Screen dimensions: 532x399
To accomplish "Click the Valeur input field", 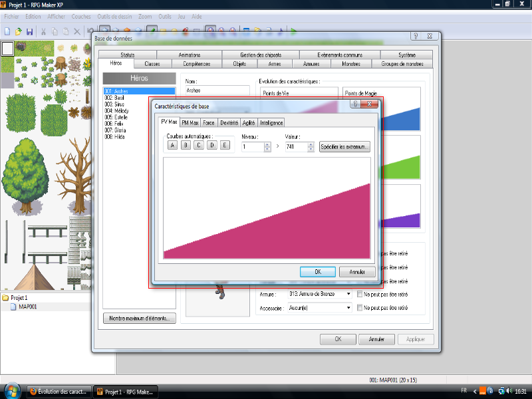I will 295,146.
